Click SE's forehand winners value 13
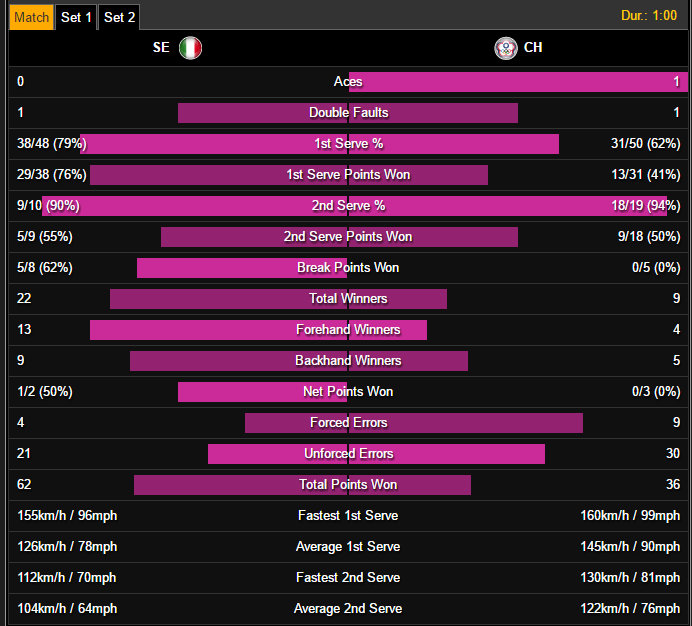This screenshot has height=626, width=692. pos(24,329)
